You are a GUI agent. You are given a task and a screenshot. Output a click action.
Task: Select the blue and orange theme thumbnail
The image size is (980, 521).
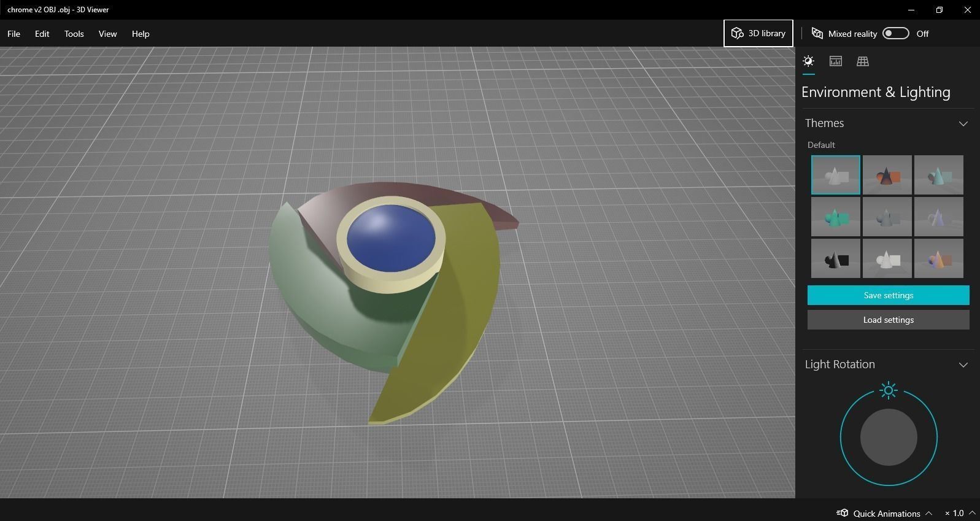pos(939,258)
